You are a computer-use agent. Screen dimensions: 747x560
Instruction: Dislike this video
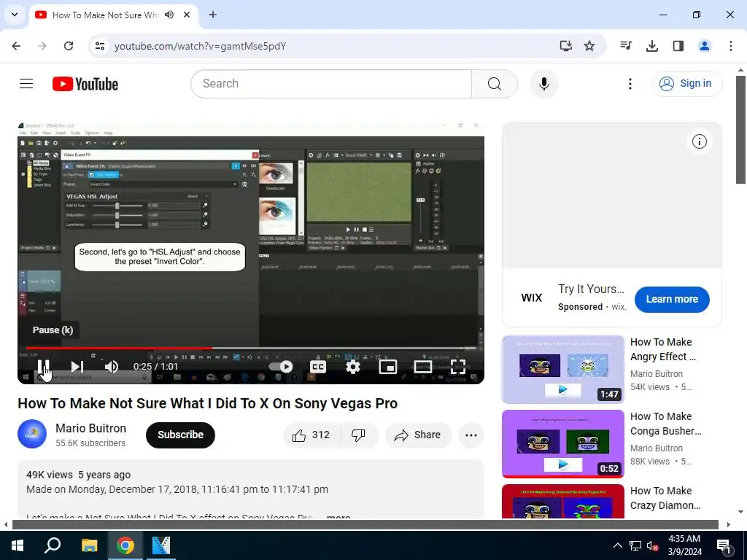pos(359,435)
